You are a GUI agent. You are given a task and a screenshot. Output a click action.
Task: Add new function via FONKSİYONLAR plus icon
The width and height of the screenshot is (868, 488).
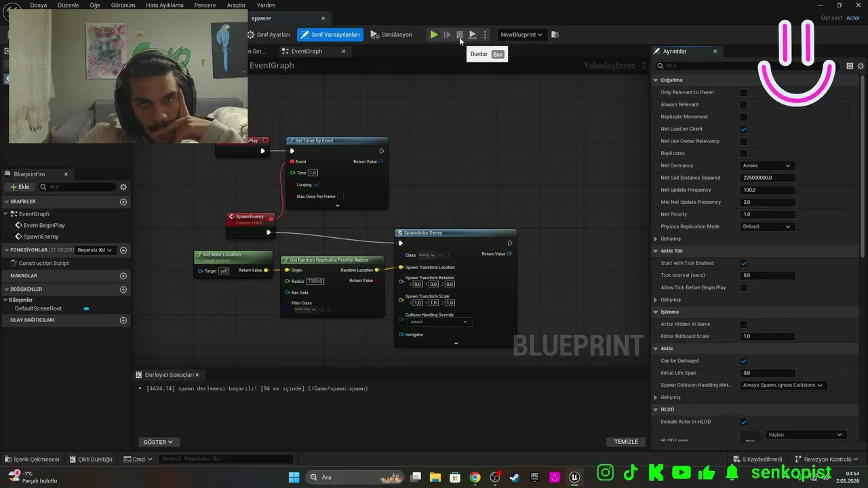click(123, 250)
